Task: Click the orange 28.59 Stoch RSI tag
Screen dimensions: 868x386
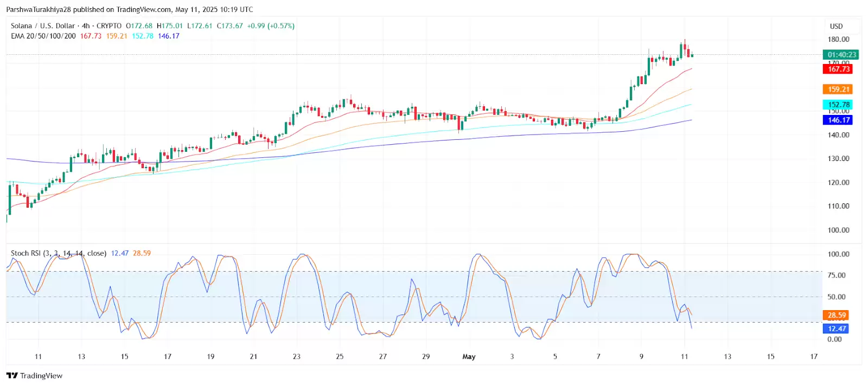Action: click(x=836, y=315)
